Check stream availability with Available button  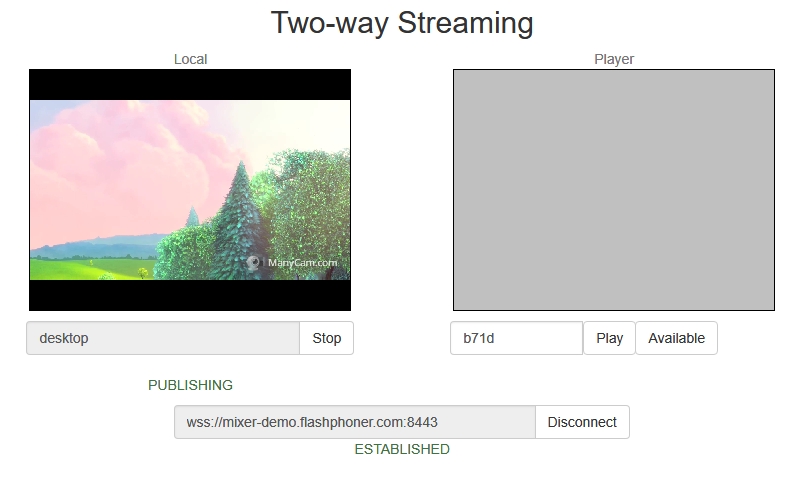point(676,338)
